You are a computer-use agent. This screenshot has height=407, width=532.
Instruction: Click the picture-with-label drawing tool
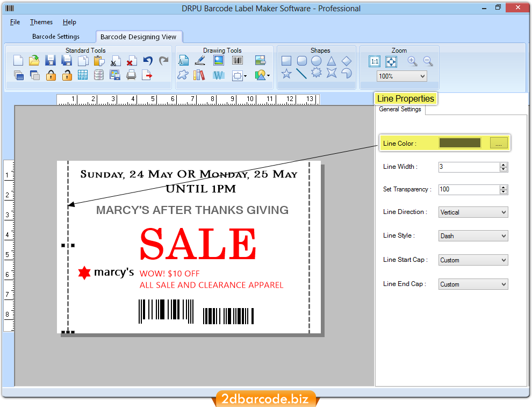tap(260, 60)
